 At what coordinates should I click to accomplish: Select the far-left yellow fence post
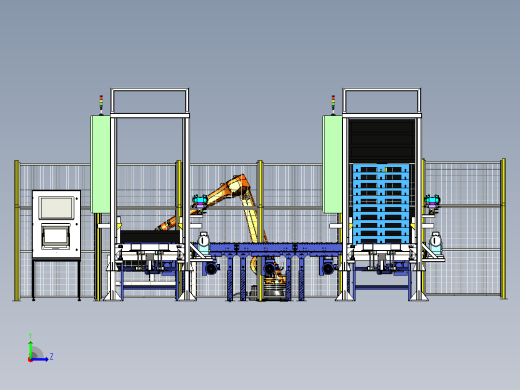[x=17, y=230]
